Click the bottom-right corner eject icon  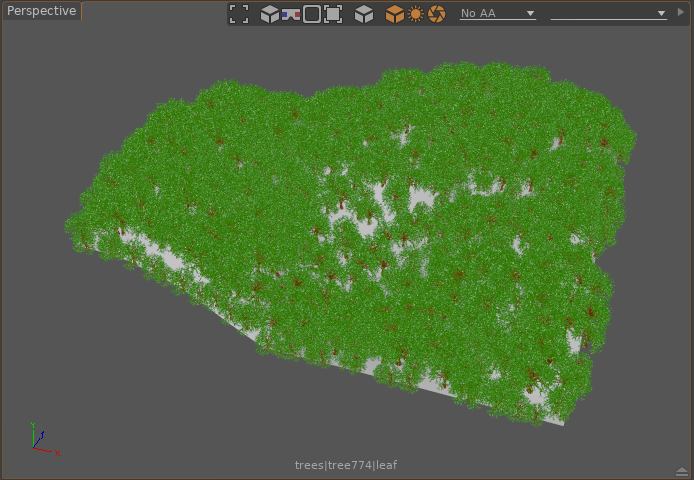(681, 471)
